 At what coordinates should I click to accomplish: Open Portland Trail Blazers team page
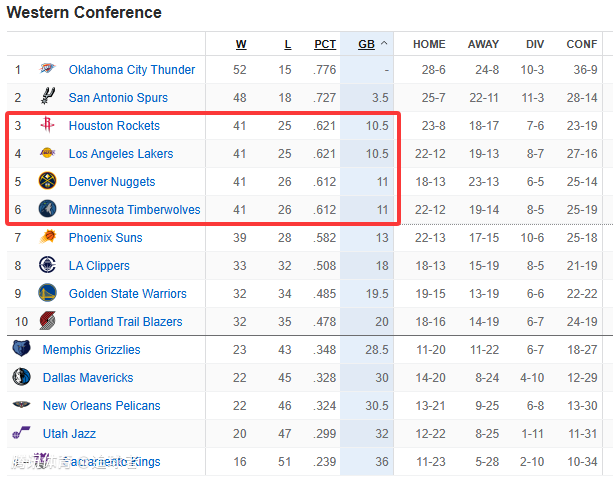click(125, 322)
